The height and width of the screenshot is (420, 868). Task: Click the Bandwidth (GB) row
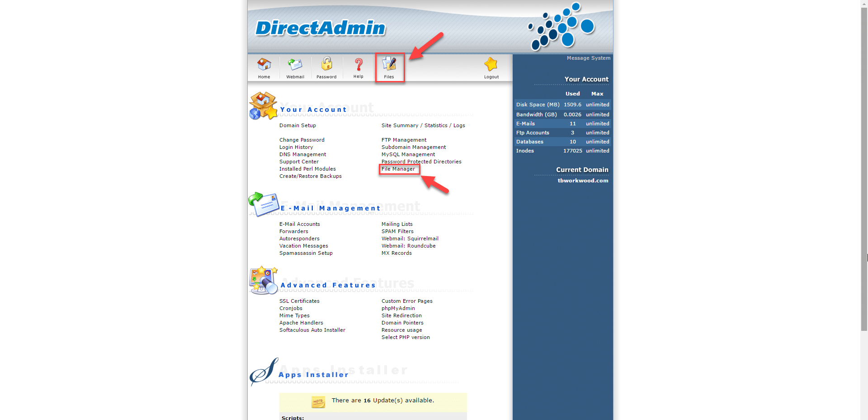click(x=562, y=115)
